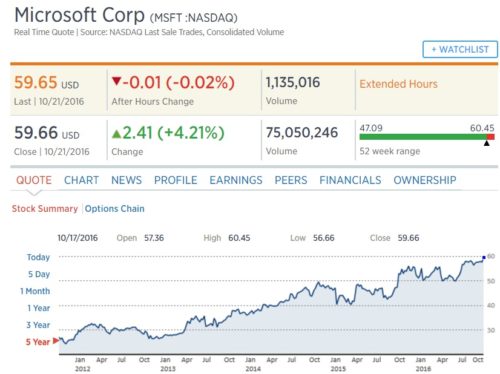Set chart range to Today
This screenshot has width=500, height=374.
pyautogui.click(x=38, y=257)
